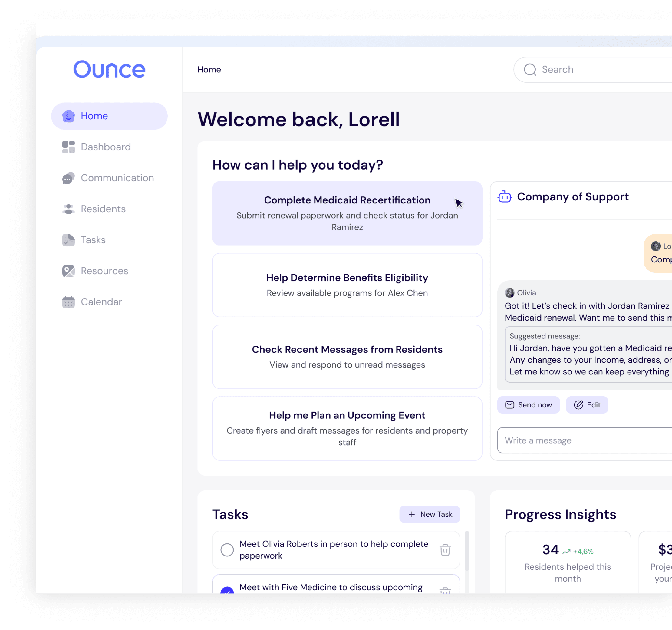
Task: Open Tasks from the sidebar
Action: [84, 240]
